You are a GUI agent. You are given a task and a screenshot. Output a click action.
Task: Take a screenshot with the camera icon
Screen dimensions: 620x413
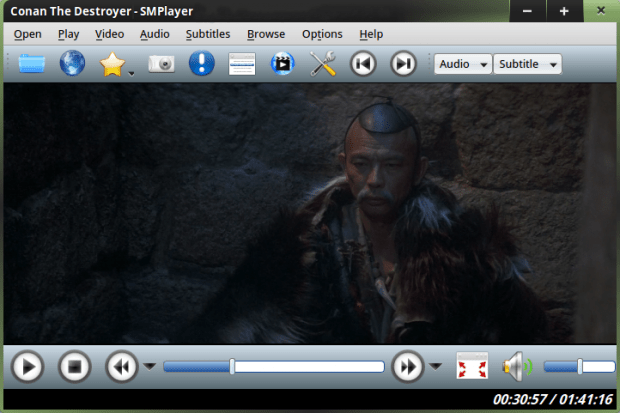click(x=161, y=64)
